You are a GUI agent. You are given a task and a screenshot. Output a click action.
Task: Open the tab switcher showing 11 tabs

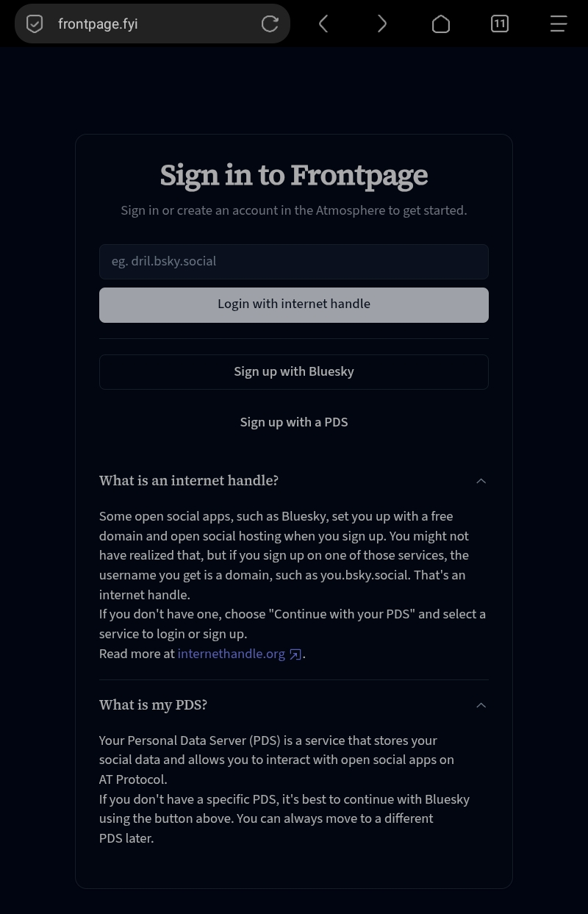[500, 24]
